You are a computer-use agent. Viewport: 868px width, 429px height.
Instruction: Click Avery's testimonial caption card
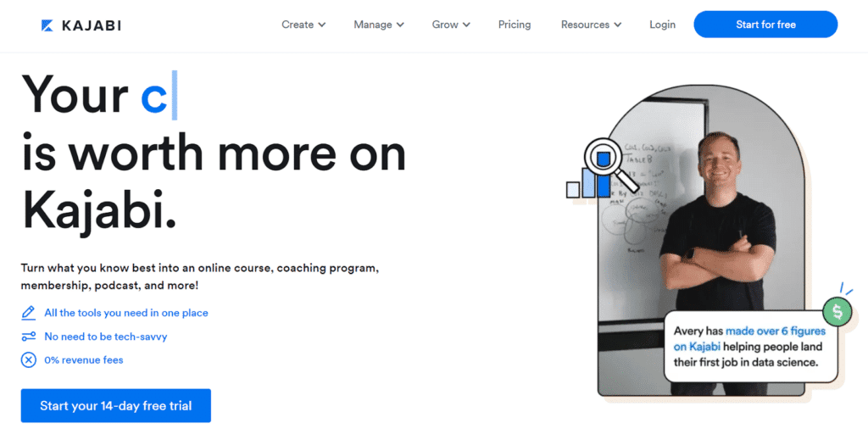point(751,347)
